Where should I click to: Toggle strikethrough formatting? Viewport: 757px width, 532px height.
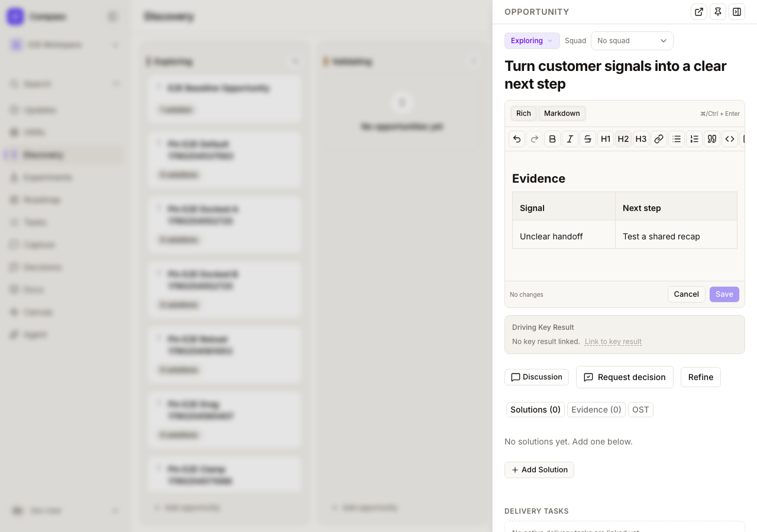coord(588,139)
